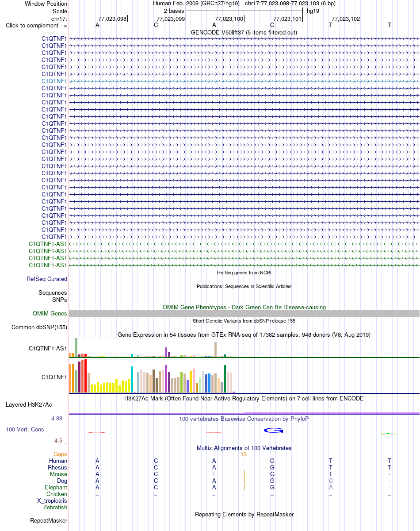Click the '2 bases' scale bar text

pyautogui.click(x=174, y=11)
